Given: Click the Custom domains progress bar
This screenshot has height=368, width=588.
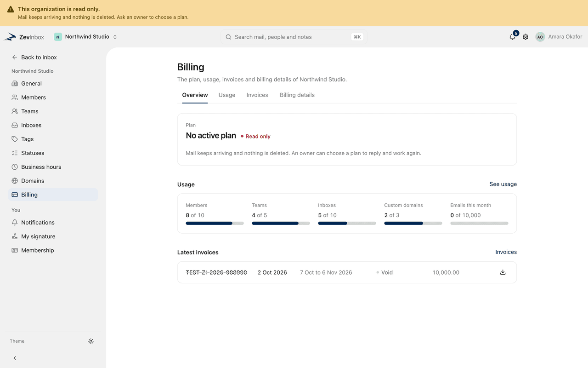Looking at the screenshot, I should click(x=413, y=223).
